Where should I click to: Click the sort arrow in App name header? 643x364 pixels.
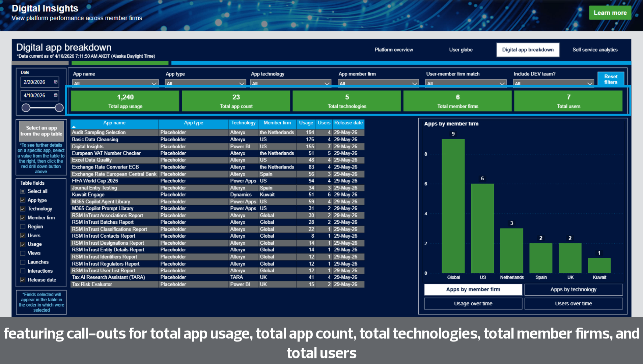click(x=74, y=127)
